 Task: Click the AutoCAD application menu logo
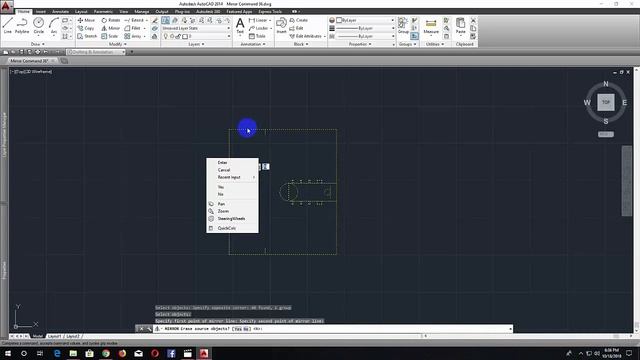tap(6, 6)
